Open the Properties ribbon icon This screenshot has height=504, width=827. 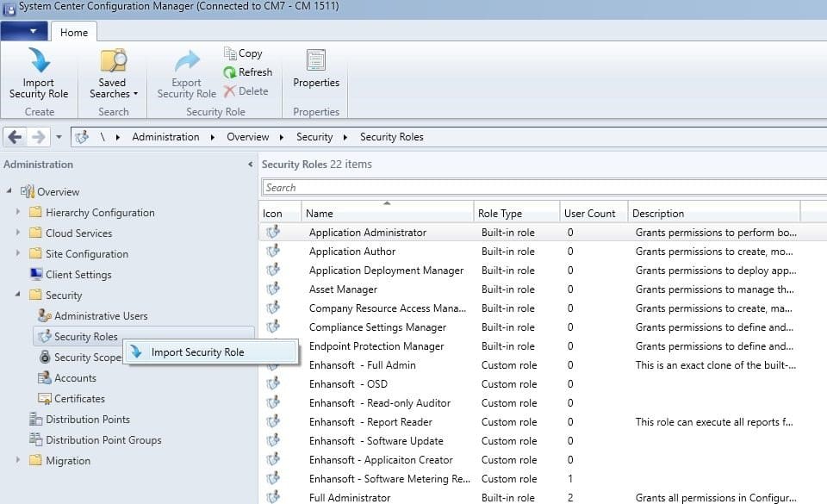[316, 60]
